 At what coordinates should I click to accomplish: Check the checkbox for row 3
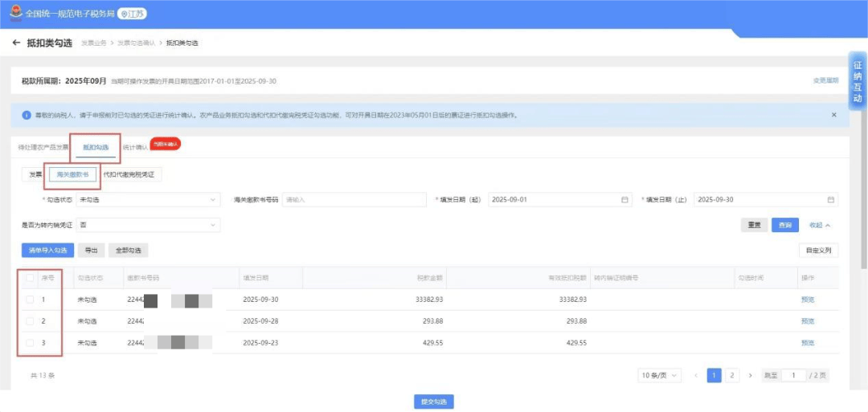(x=30, y=343)
